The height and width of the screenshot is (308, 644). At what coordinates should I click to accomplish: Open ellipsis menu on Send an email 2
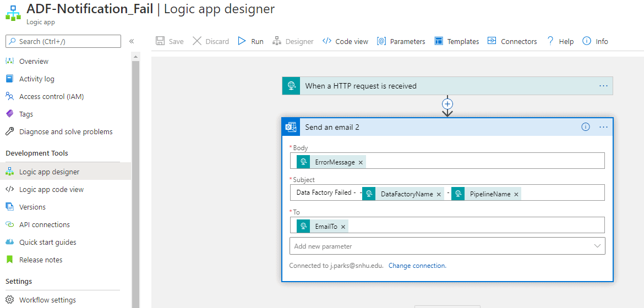pyautogui.click(x=603, y=127)
